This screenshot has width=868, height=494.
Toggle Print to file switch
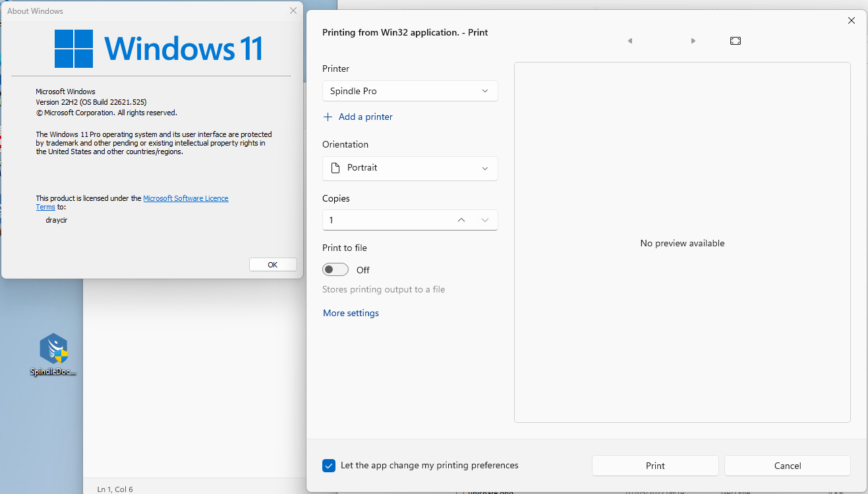coord(335,270)
